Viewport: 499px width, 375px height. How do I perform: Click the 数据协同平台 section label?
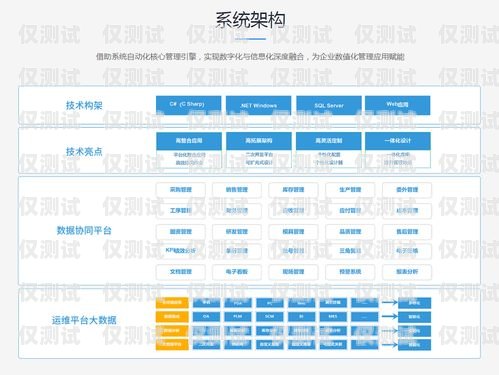pyautogui.click(x=84, y=230)
